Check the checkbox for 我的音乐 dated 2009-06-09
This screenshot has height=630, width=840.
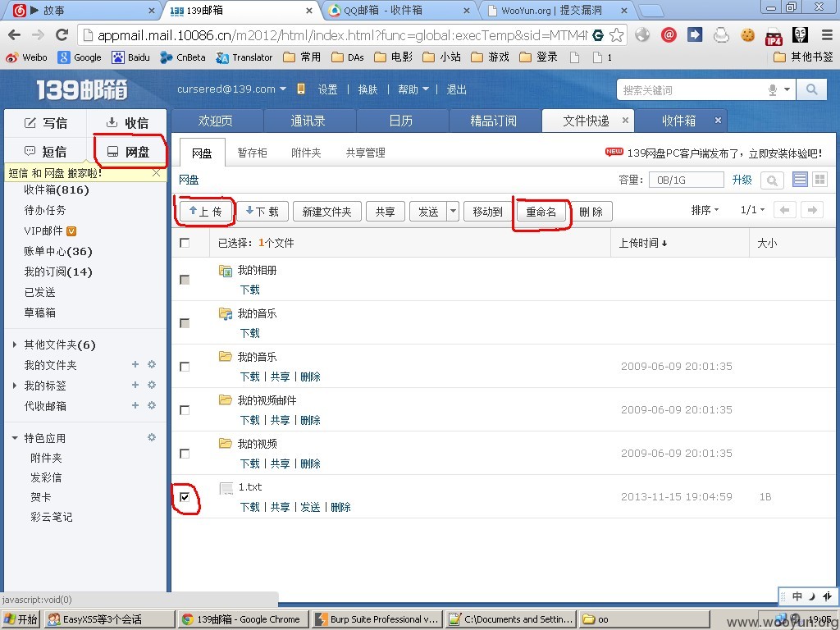(x=185, y=367)
